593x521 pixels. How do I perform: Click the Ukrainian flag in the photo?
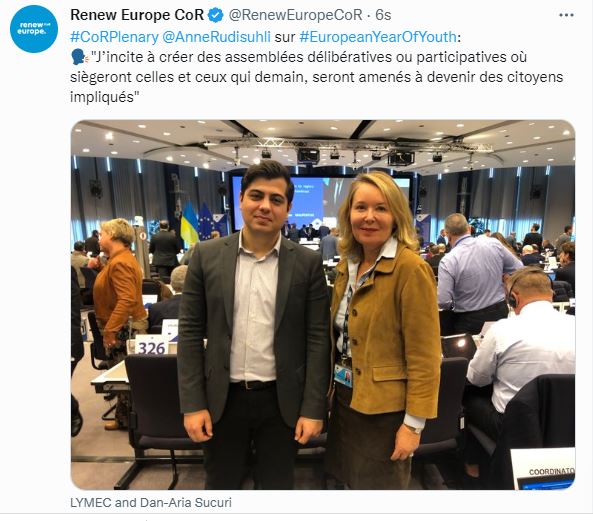click(x=189, y=223)
